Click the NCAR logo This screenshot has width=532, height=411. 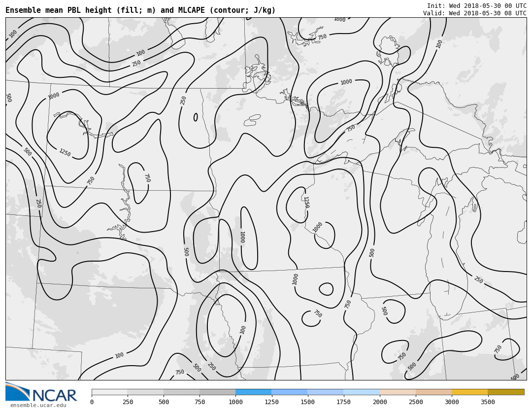tap(41, 392)
